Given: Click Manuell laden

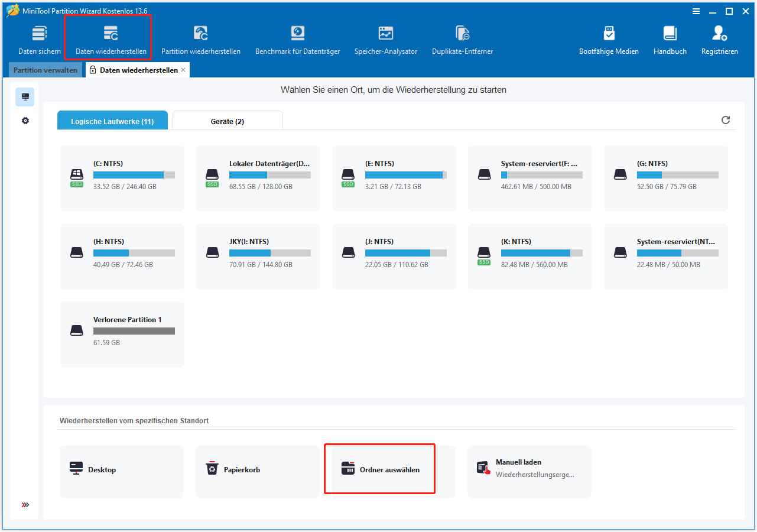Looking at the screenshot, I should click(x=529, y=472).
